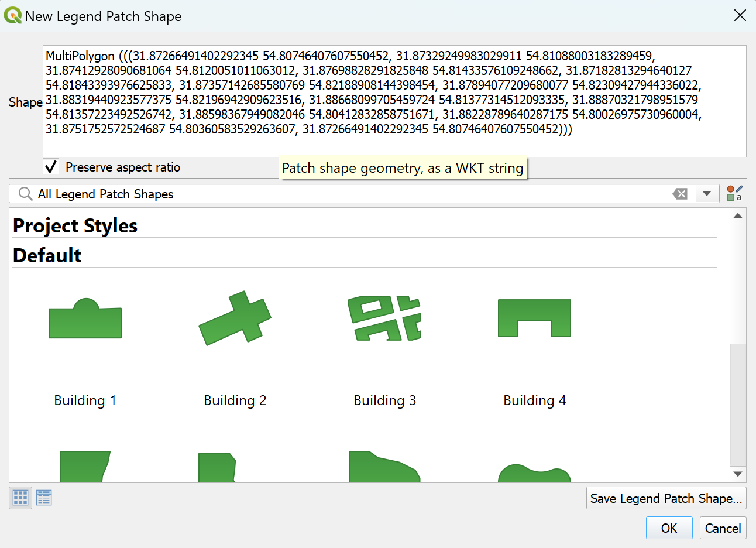
Task: Clear the legend patch search field
Action: (x=680, y=194)
